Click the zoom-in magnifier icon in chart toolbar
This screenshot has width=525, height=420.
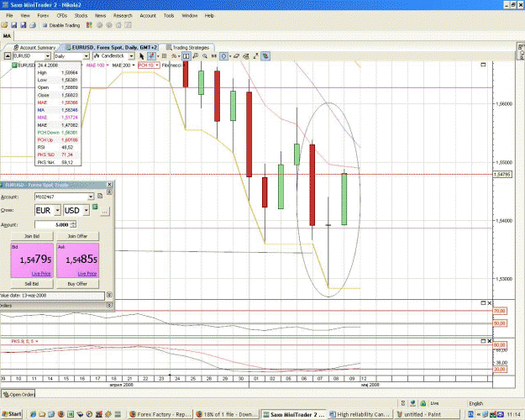(205, 56)
